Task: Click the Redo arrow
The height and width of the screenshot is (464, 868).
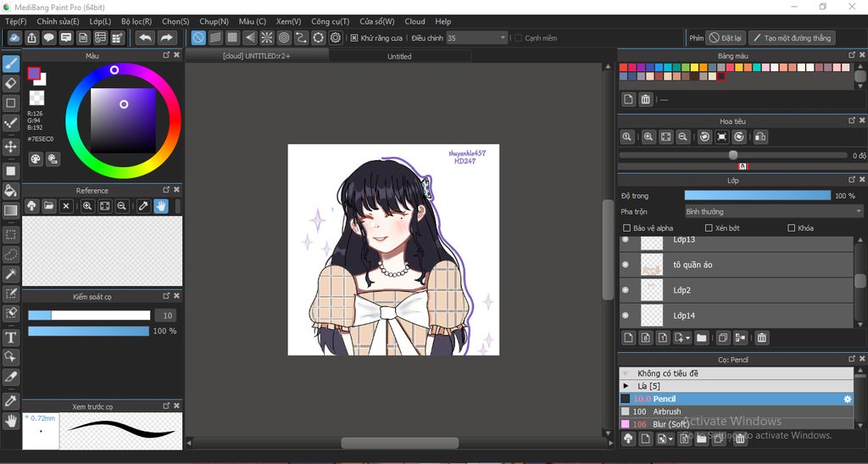Action: tap(166, 37)
